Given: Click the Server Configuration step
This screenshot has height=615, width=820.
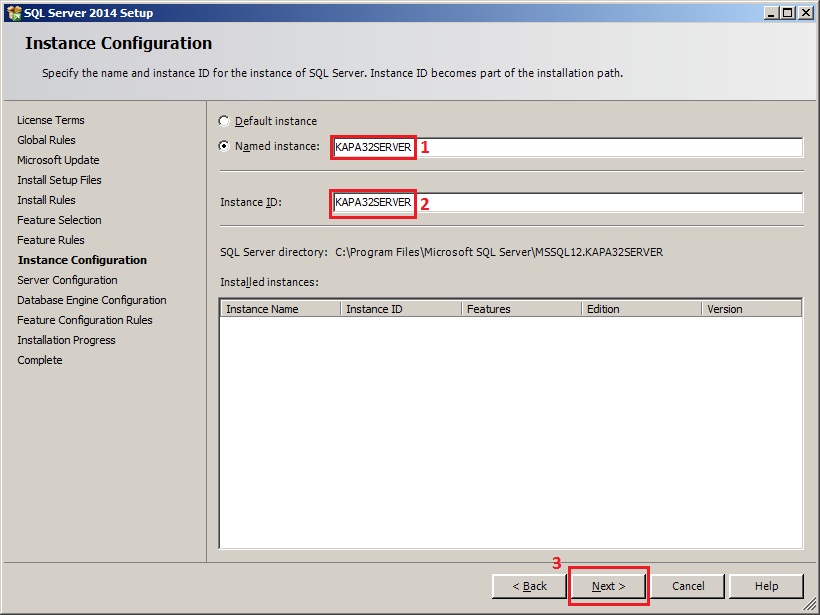Looking at the screenshot, I should [67, 280].
